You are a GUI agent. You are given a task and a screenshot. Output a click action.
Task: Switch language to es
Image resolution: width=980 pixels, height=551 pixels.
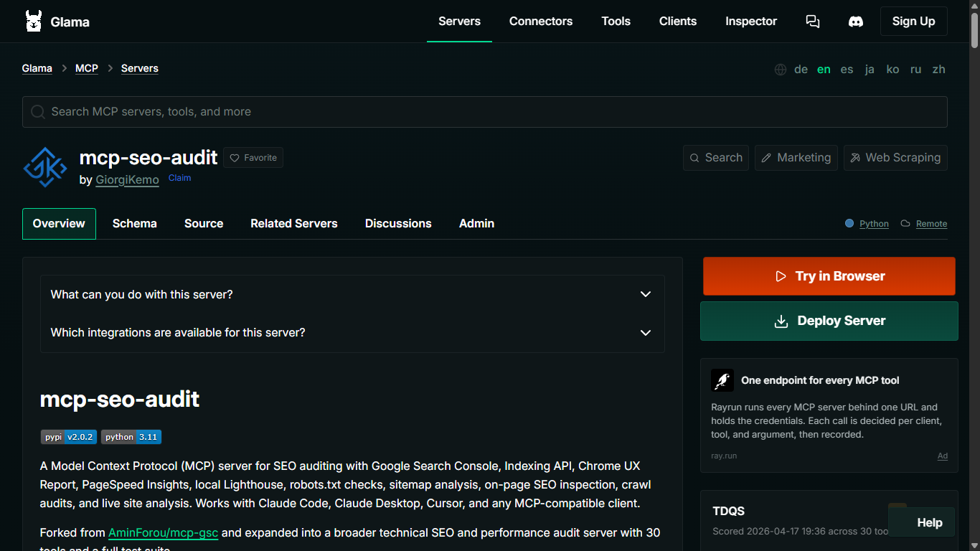click(847, 70)
